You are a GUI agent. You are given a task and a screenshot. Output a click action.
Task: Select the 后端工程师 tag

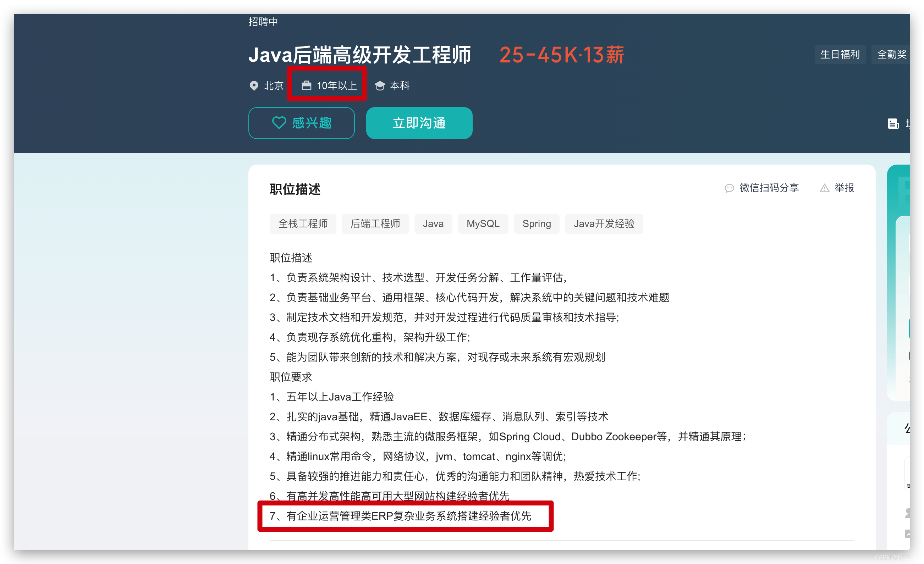click(375, 223)
